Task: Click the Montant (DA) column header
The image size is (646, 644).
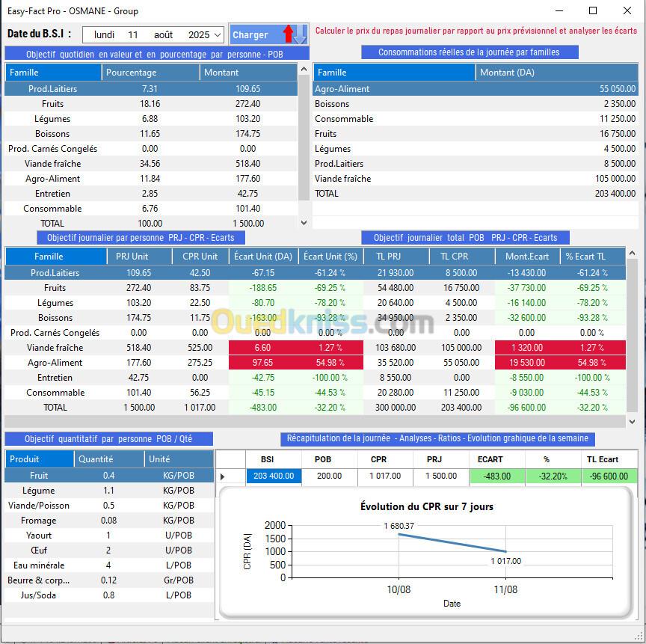Action: pos(557,73)
